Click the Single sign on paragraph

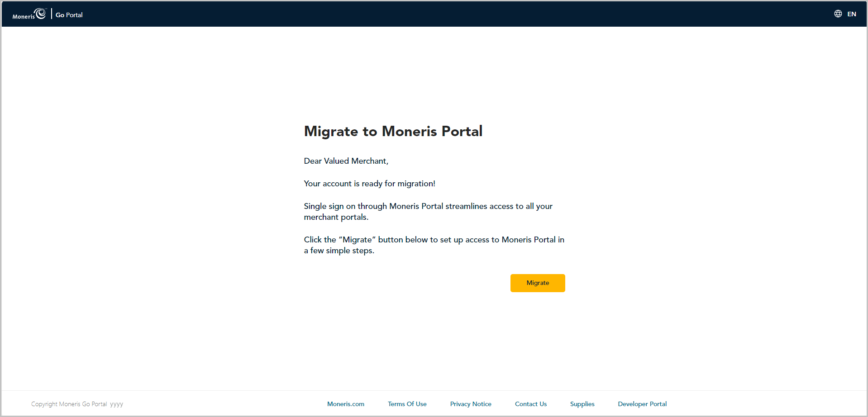tap(428, 212)
